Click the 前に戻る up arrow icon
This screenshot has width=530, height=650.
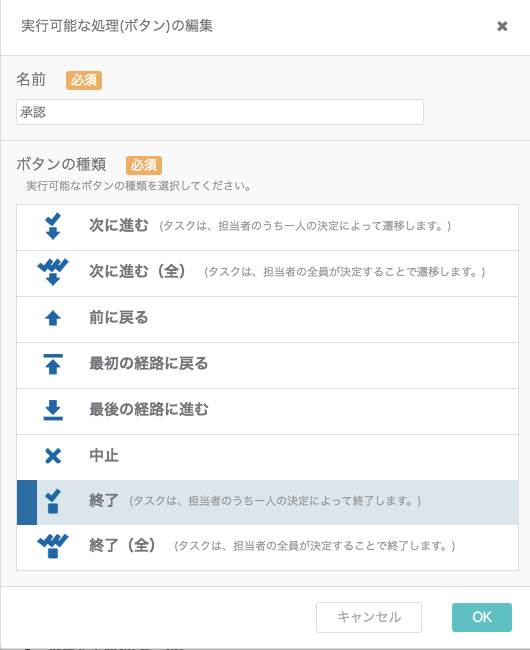point(53,318)
